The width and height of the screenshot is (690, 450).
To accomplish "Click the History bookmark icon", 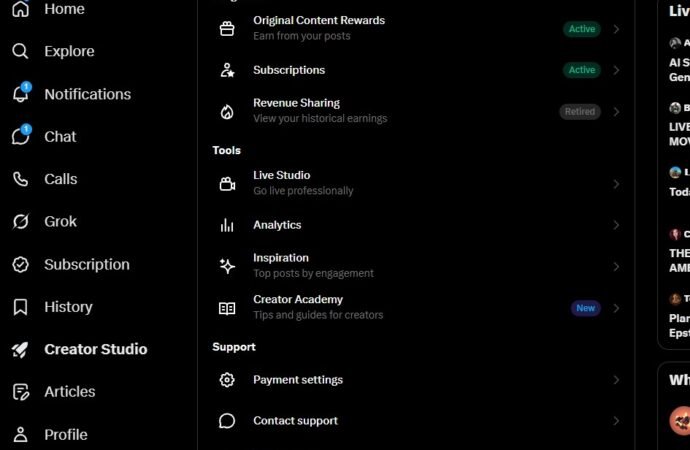I will (20, 307).
